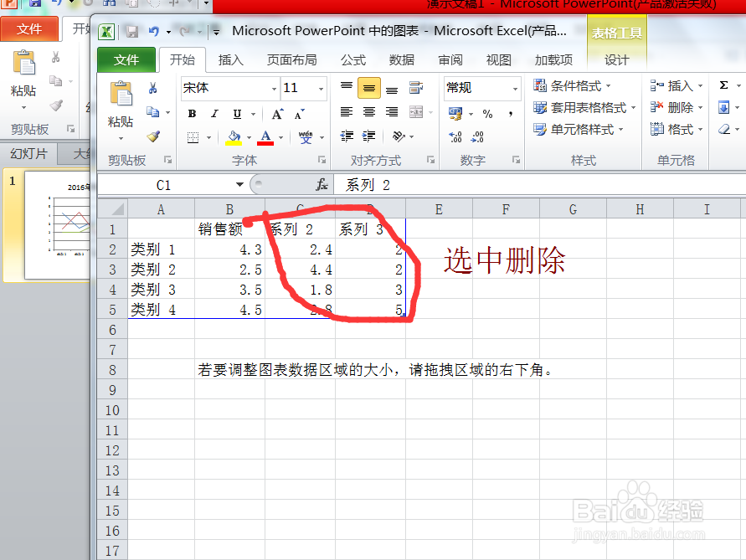Switch to 页面布局 ribbon tab
Viewport: 746px width, 560px height.
pos(291,60)
